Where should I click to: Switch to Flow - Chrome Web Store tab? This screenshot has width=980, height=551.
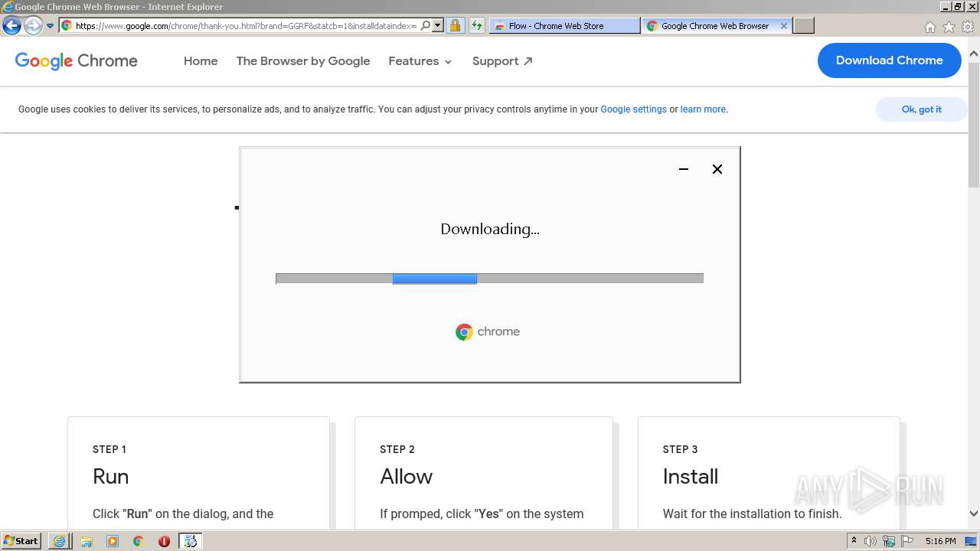click(563, 25)
